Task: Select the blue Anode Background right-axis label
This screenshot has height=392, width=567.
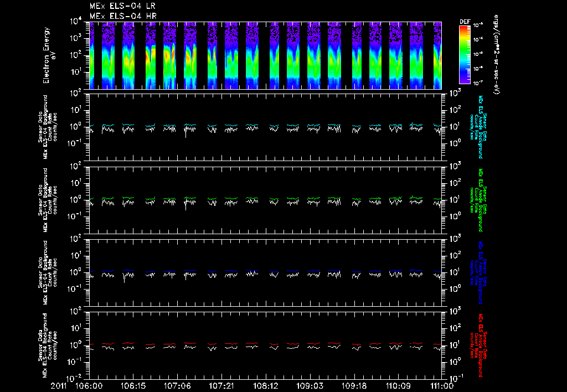Action: pos(478,272)
